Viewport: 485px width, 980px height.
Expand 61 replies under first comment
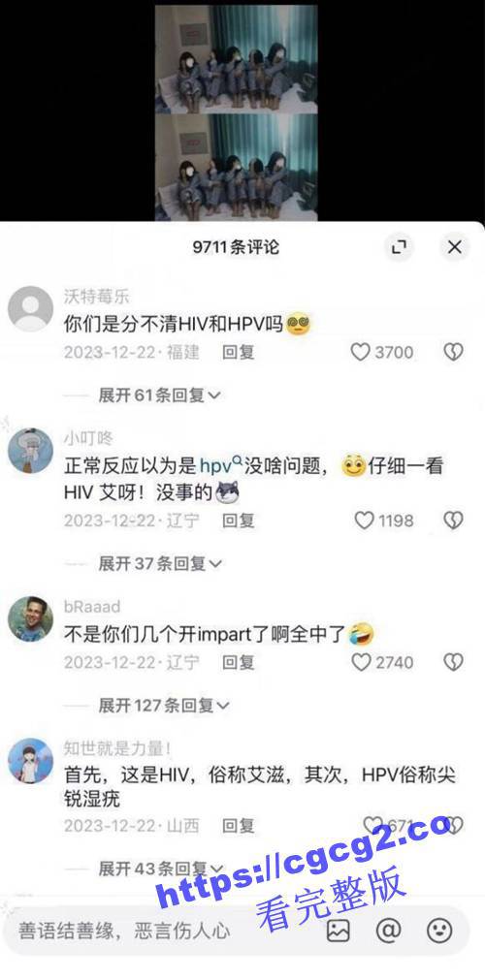160,395
